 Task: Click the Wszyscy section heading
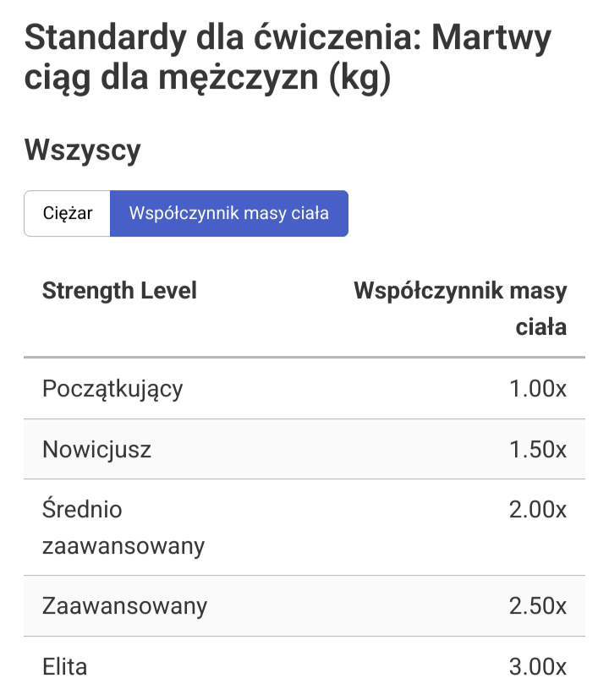(x=83, y=150)
